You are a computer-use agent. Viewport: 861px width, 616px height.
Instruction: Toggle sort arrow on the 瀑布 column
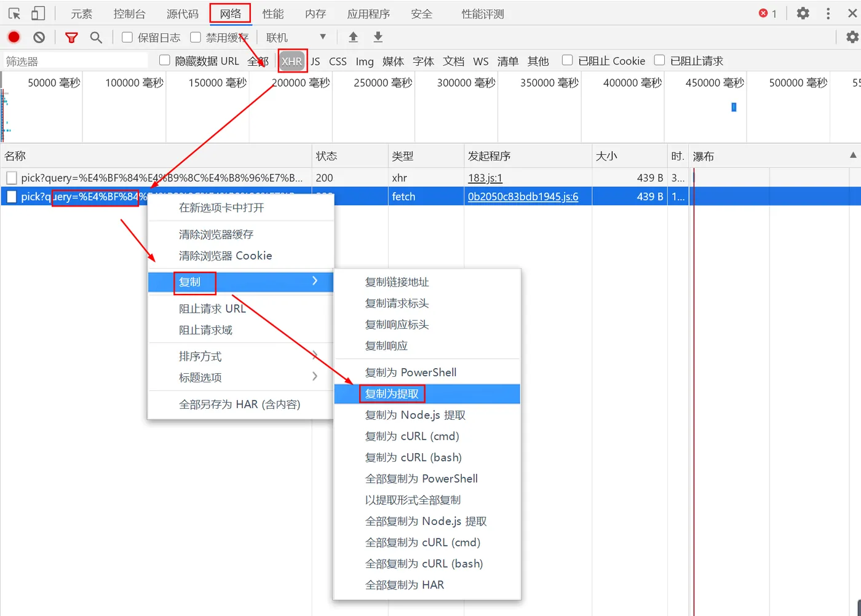pos(853,156)
